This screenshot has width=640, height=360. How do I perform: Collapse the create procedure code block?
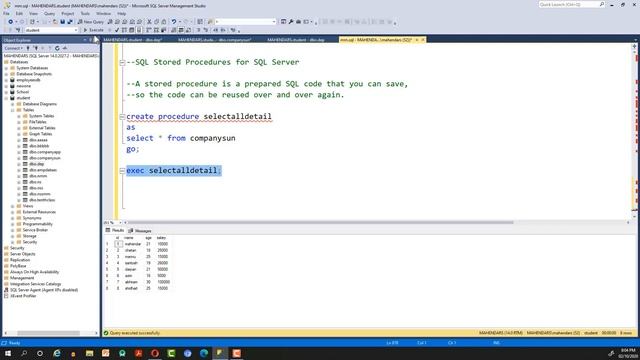[122, 117]
